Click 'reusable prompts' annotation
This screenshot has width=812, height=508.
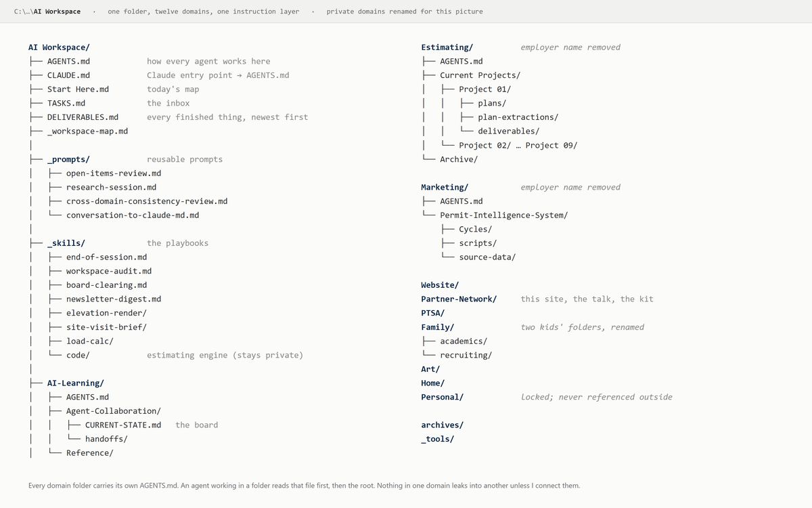tap(185, 159)
